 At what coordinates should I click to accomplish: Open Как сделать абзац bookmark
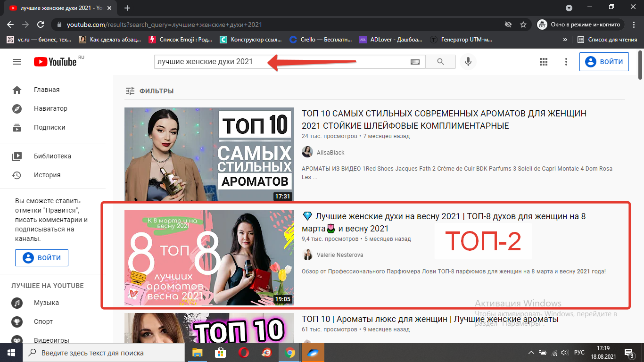109,40
